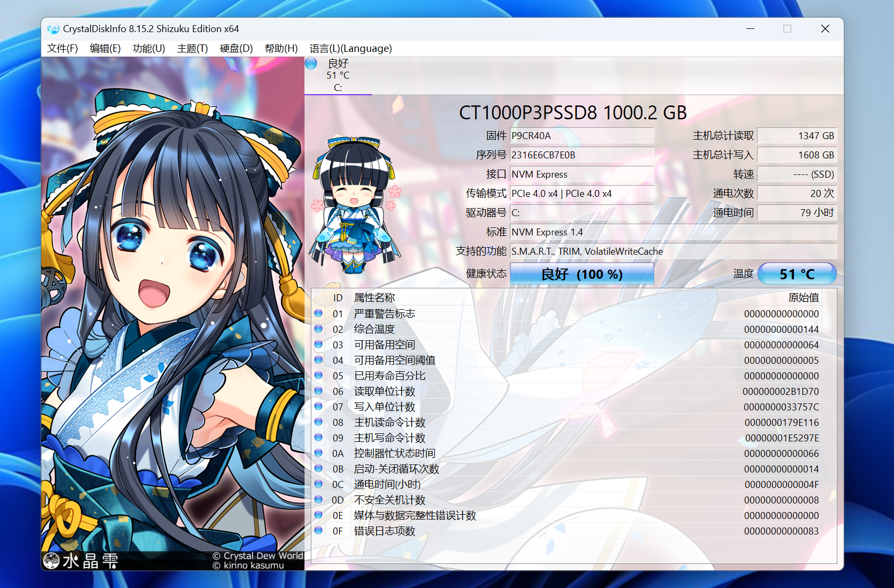Click the firmware field P9CR40A

pos(582,136)
